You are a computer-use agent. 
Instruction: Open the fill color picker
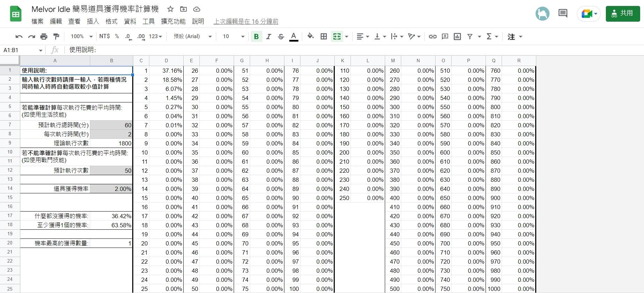[310, 37]
